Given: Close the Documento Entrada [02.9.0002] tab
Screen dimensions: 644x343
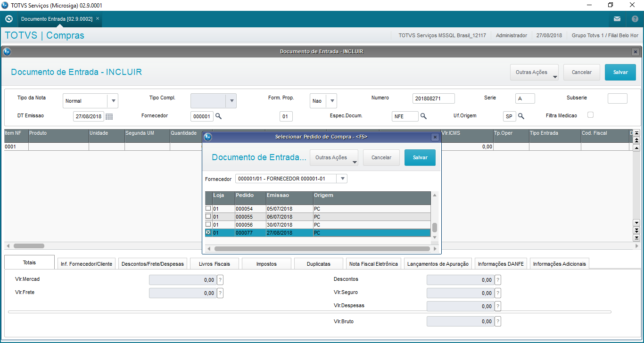Looking at the screenshot, I should click(x=98, y=19).
